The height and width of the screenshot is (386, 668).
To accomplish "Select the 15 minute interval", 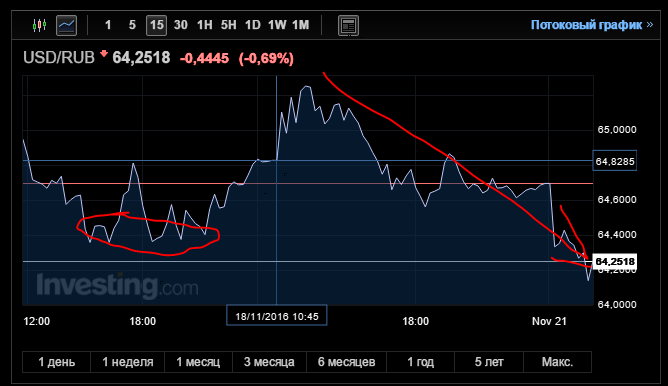I will [x=156, y=25].
